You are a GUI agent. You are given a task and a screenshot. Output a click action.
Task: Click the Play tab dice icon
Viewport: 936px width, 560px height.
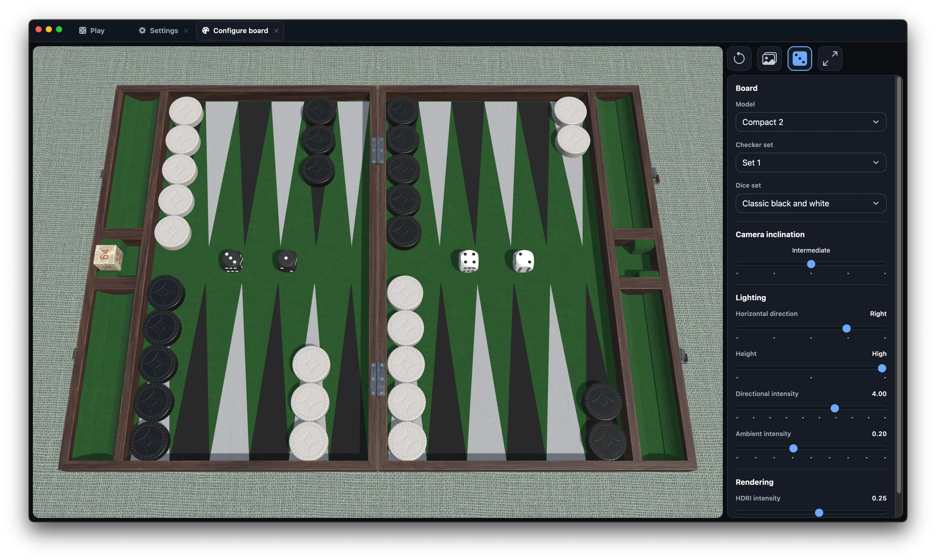click(82, 31)
